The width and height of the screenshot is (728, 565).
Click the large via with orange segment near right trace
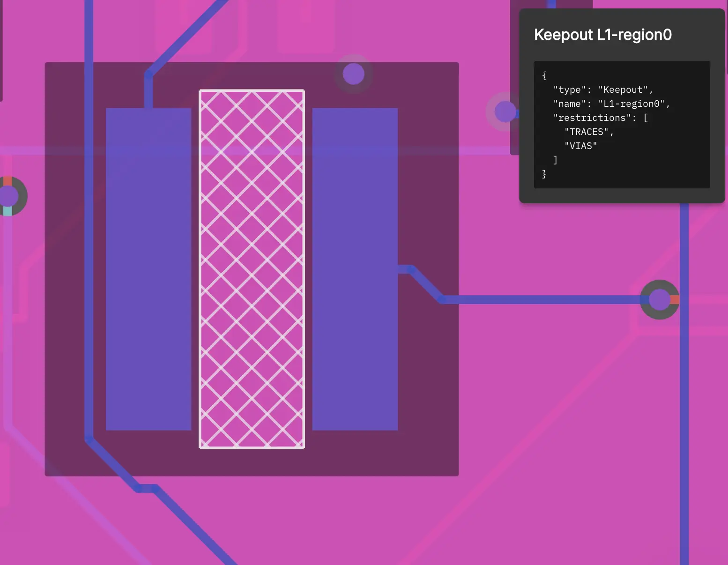tap(660, 298)
